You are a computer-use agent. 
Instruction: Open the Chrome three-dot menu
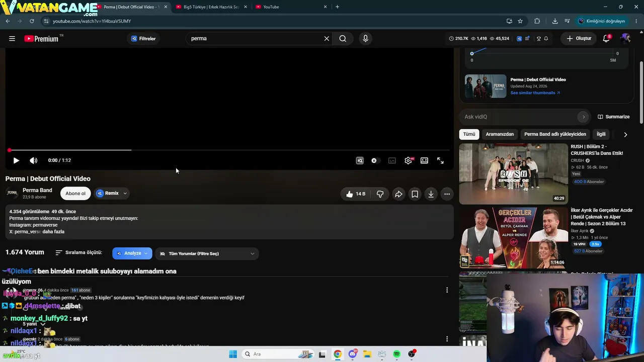636,21
